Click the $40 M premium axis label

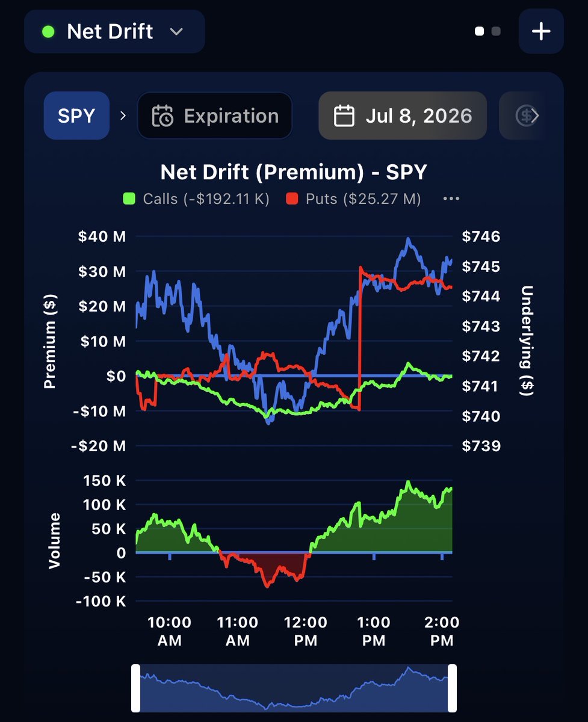102,236
